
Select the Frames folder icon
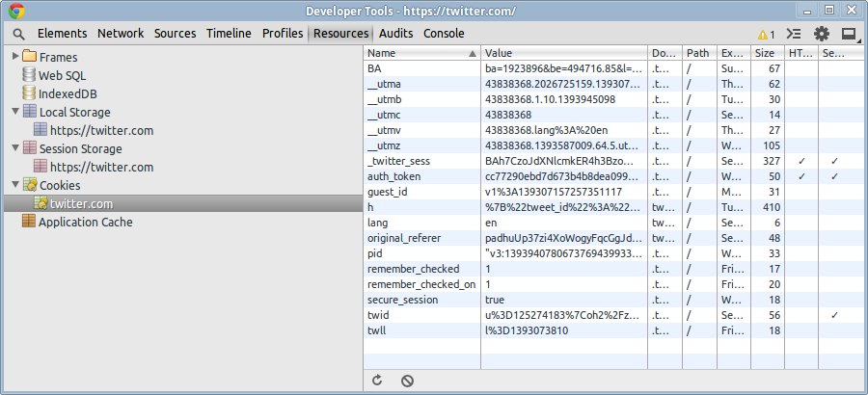30,57
